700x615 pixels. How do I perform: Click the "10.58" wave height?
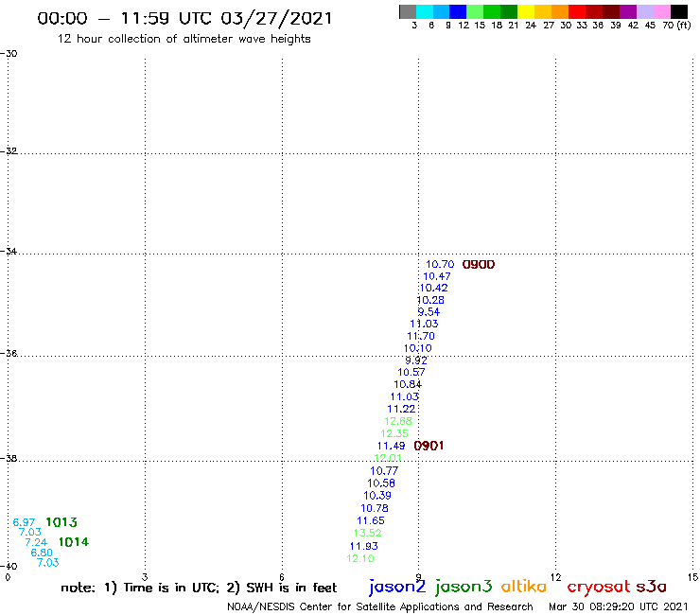click(x=381, y=483)
